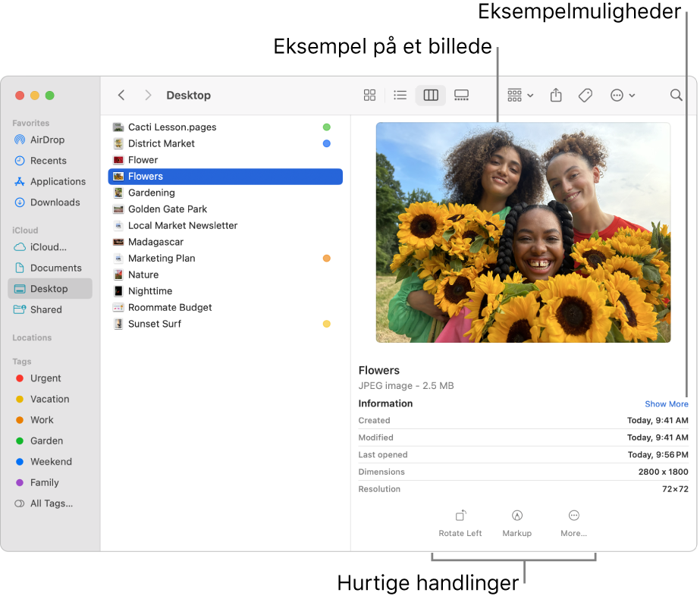Select the Marketing Plan file
Image resolution: width=700 pixels, height=599 pixels.
[x=225, y=259]
